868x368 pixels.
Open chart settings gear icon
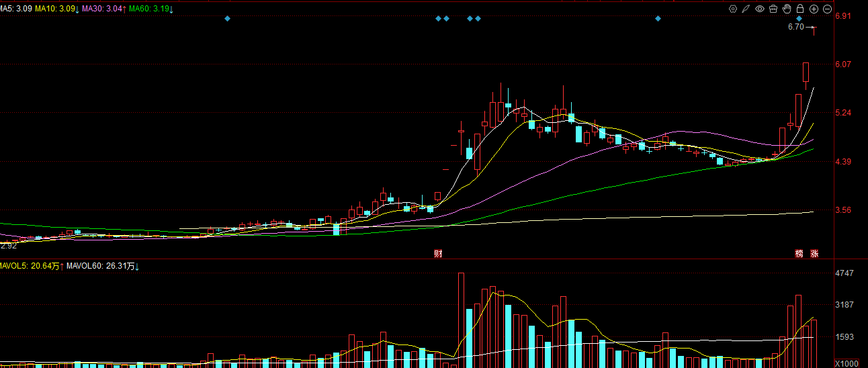tap(733, 9)
